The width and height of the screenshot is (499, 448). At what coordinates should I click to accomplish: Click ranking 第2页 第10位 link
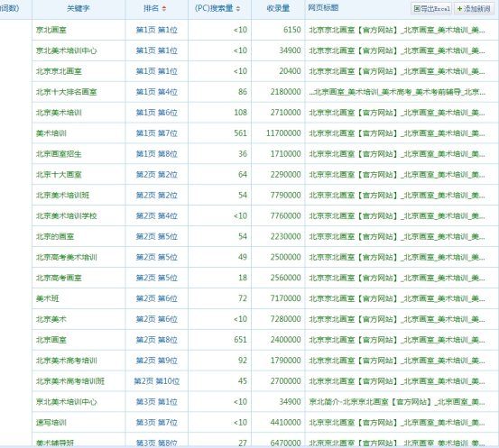point(157,381)
